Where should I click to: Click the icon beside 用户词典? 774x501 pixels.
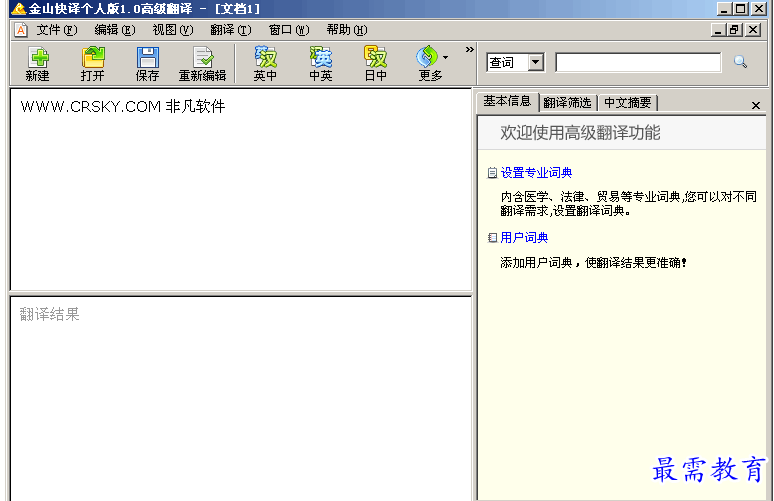(x=492, y=238)
